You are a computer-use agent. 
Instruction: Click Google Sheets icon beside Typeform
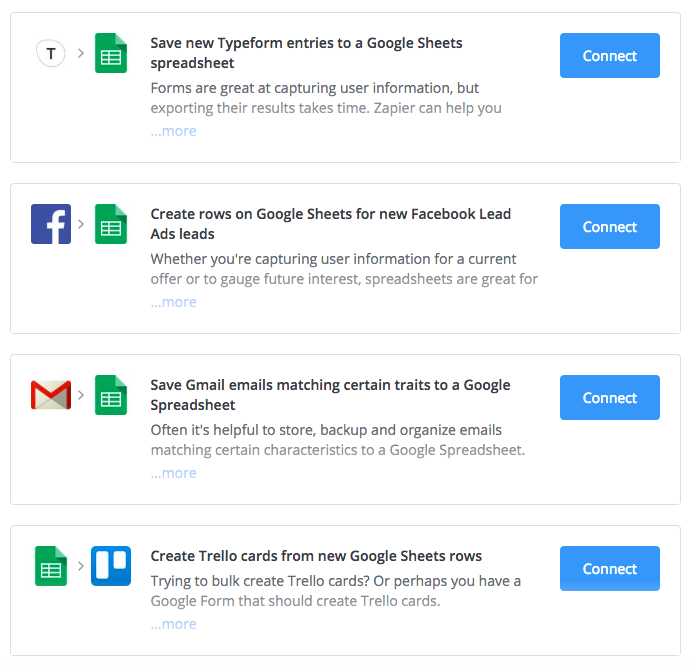tap(110, 53)
